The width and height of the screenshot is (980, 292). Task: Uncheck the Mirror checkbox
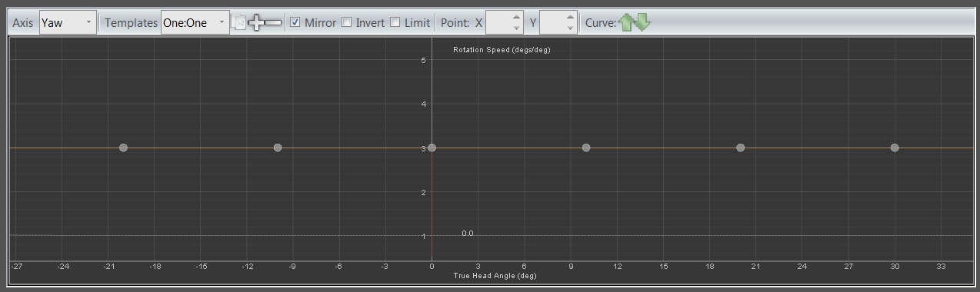(295, 22)
